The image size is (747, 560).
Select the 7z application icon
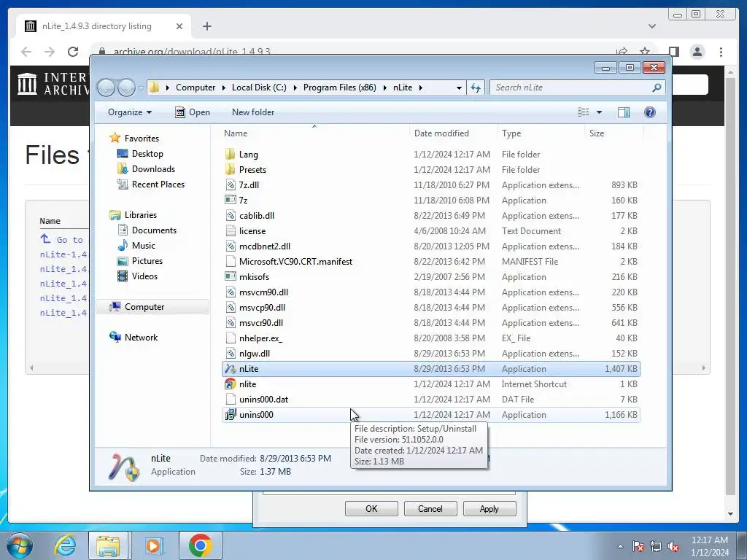click(231, 200)
